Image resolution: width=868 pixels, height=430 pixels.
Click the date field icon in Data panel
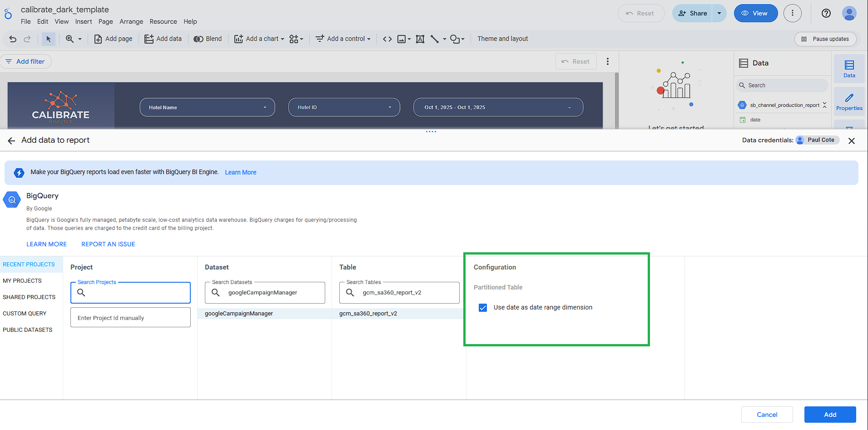[743, 120]
